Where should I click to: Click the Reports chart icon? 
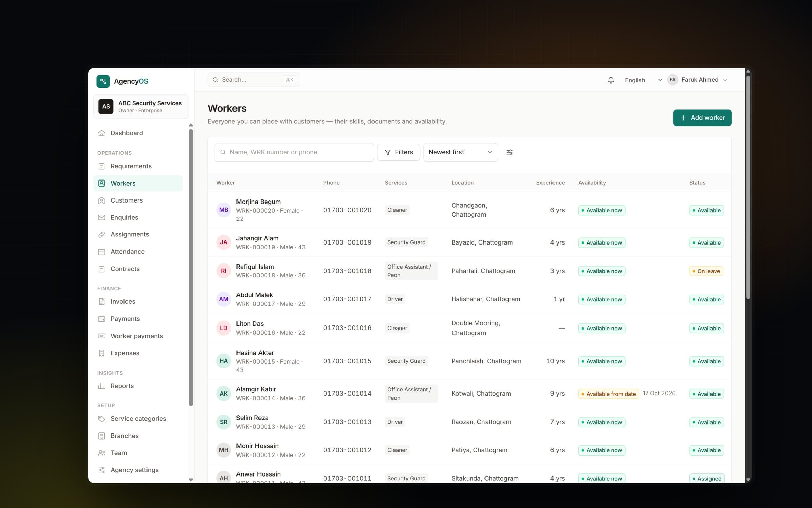click(x=101, y=386)
